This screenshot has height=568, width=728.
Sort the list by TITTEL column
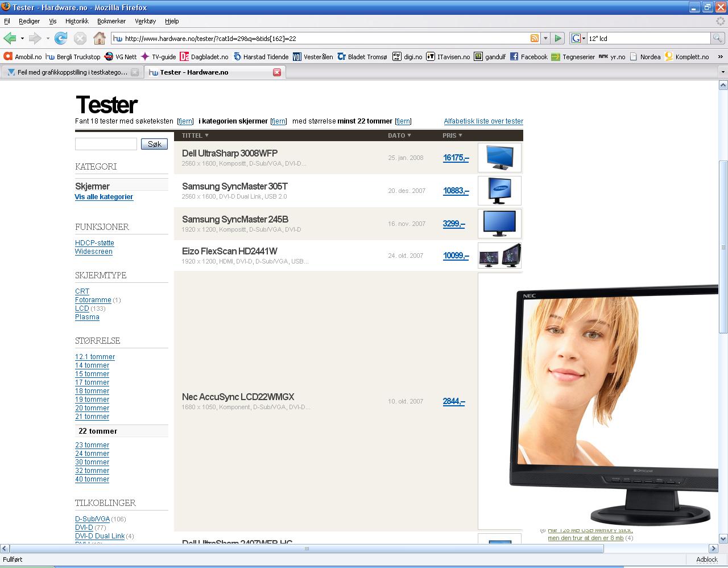point(195,135)
